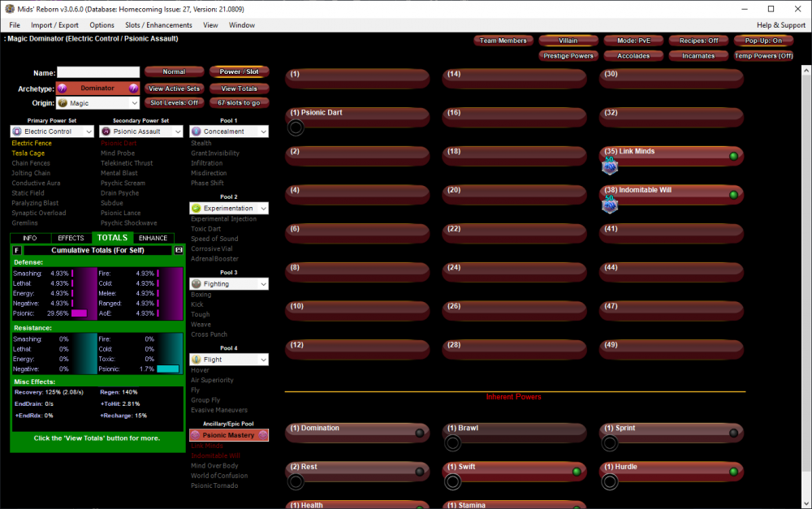
Task: Click the small icon right of Cumulative Totals
Action: click(179, 250)
